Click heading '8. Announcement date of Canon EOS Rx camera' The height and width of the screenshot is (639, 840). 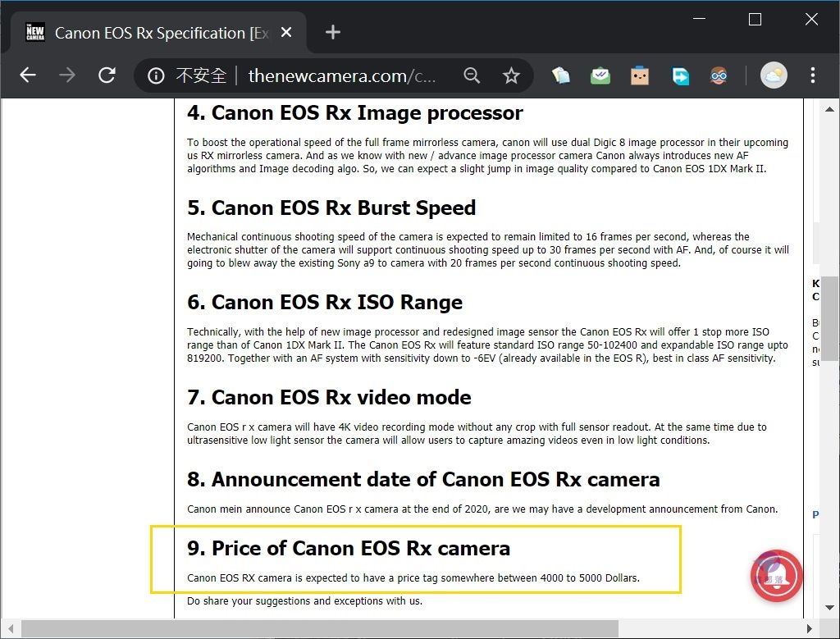coord(423,479)
